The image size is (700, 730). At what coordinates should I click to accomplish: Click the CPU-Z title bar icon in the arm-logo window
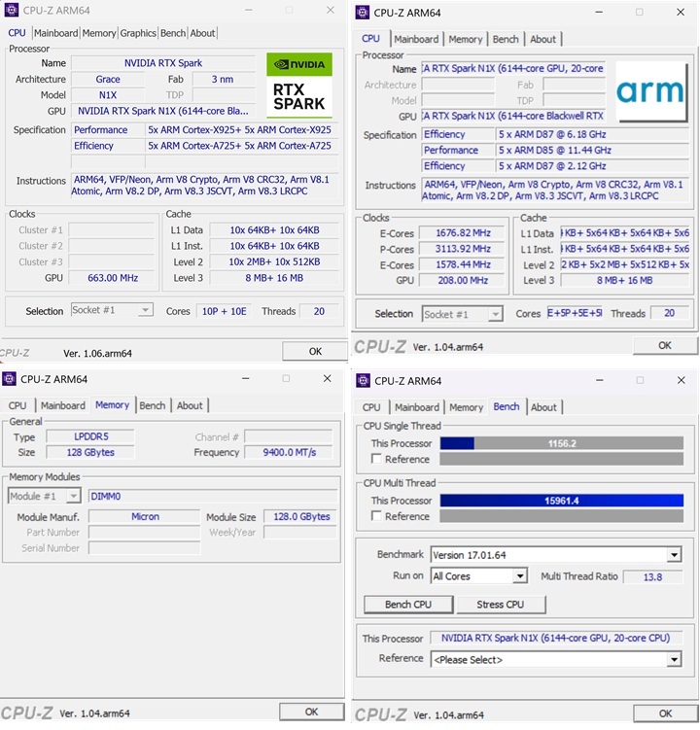coord(362,13)
